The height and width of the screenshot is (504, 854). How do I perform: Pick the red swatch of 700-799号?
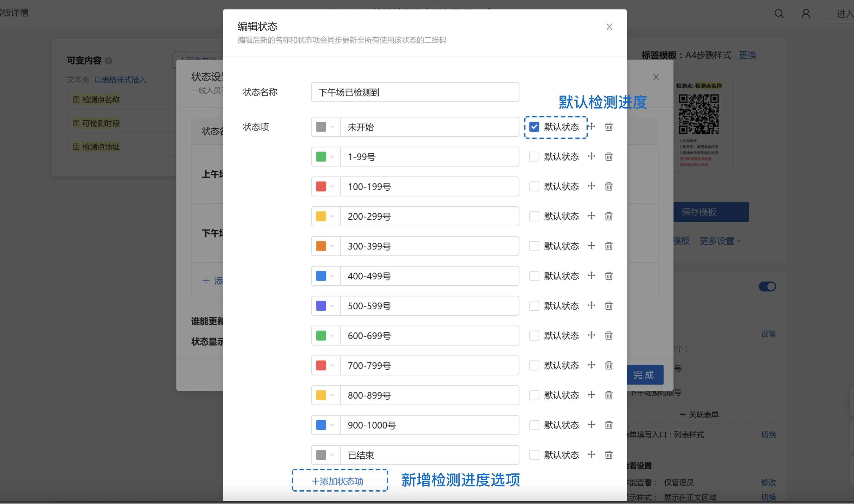[321, 366]
